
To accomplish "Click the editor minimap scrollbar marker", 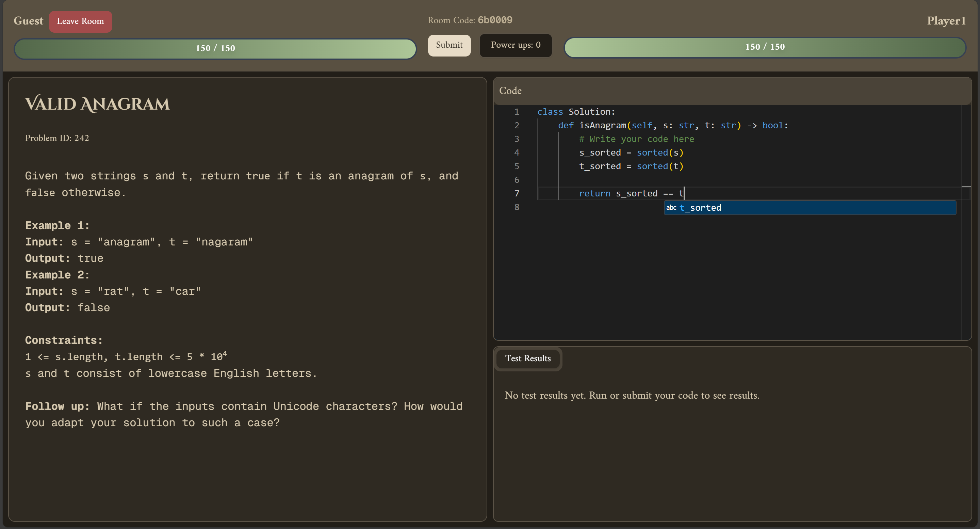I will (966, 187).
